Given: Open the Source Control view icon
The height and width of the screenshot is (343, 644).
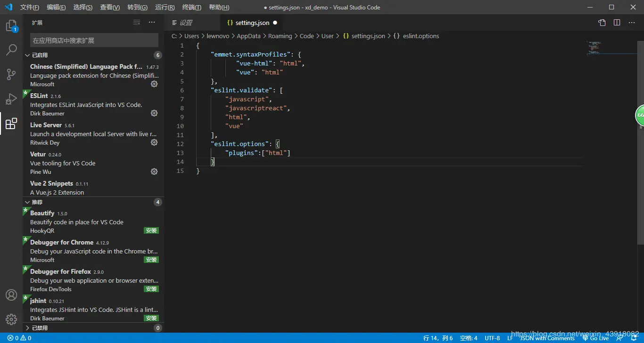Looking at the screenshot, I should click(11, 74).
